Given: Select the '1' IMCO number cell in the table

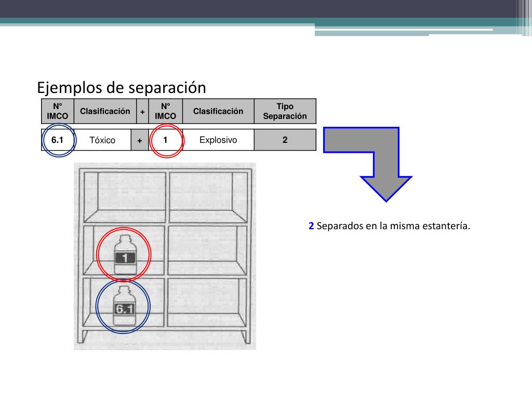Looking at the screenshot, I should [x=166, y=140].
